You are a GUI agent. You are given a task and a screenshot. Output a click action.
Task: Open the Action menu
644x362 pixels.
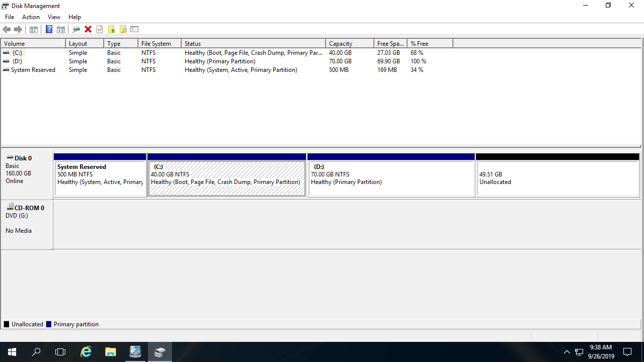click(31, 17)
